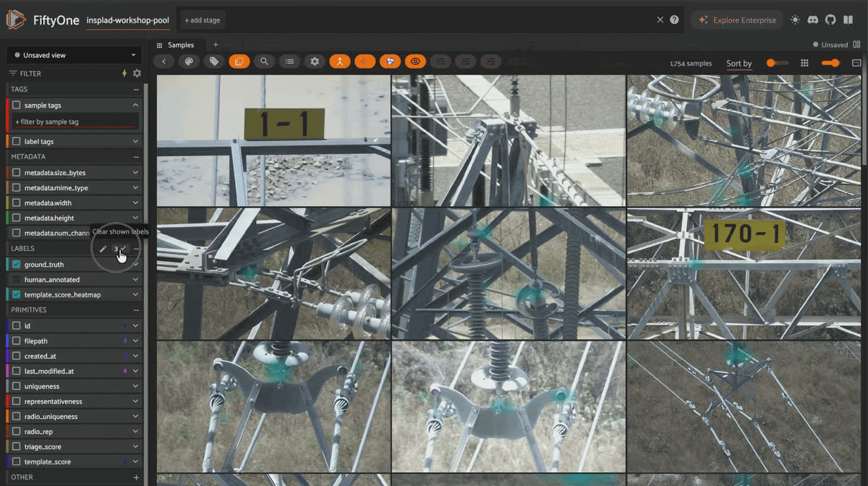Open sidebar filter settings gear
Screen dimensions: 868x486
pos(137,73)
